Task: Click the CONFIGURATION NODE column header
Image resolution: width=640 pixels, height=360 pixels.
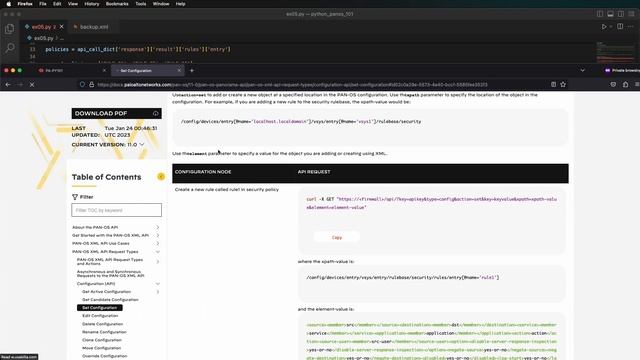Action: (x=203, y=172)
